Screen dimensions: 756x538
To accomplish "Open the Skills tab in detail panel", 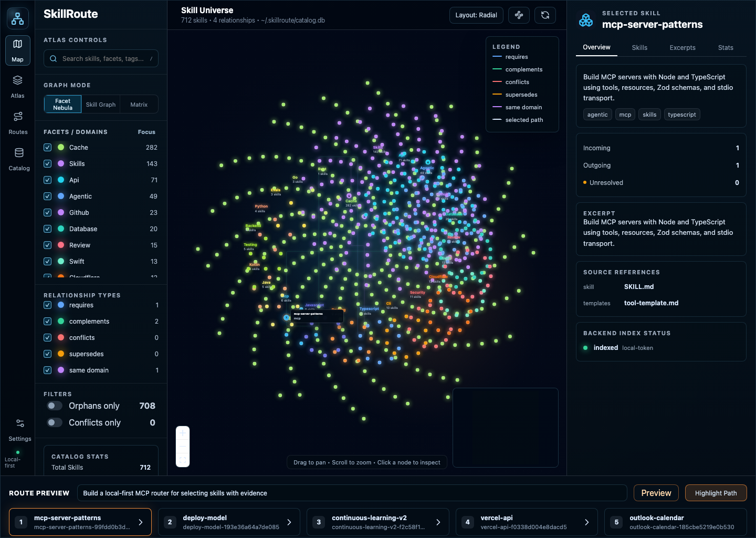I will click(x=639, y=48).
